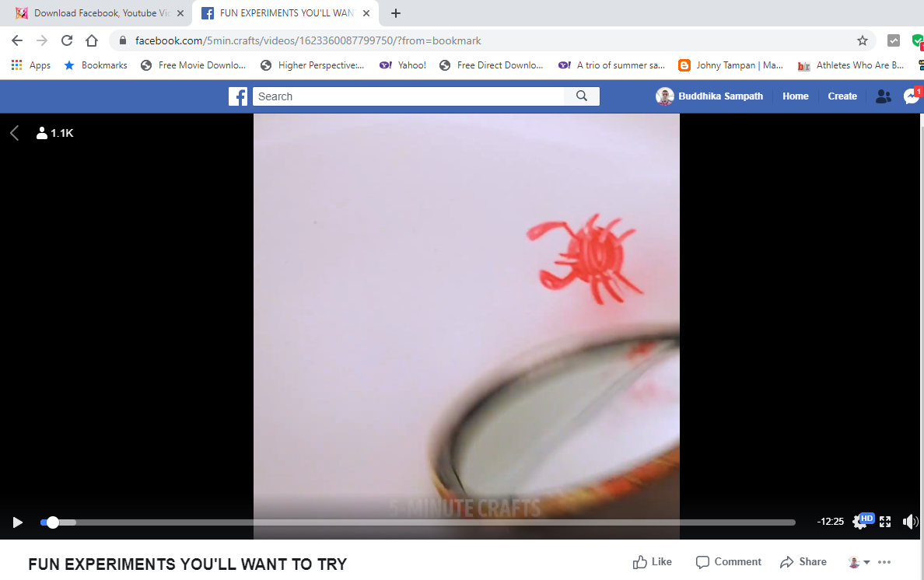
Task: Bookmark this page with star icon
Action: 862,40
